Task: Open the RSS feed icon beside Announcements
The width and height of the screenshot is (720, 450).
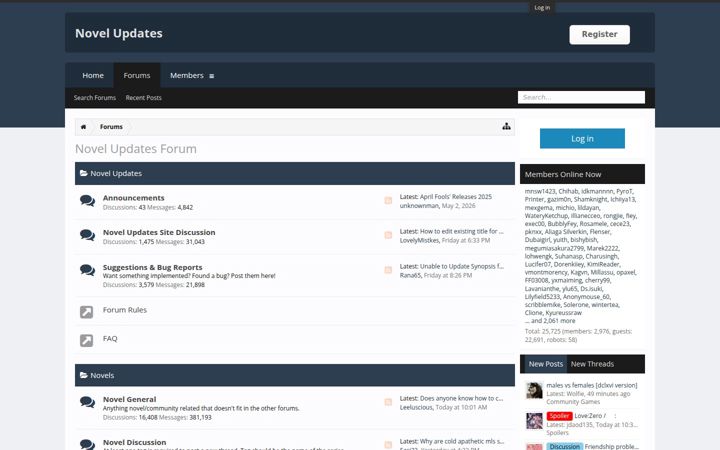Action: coord(388,200)
